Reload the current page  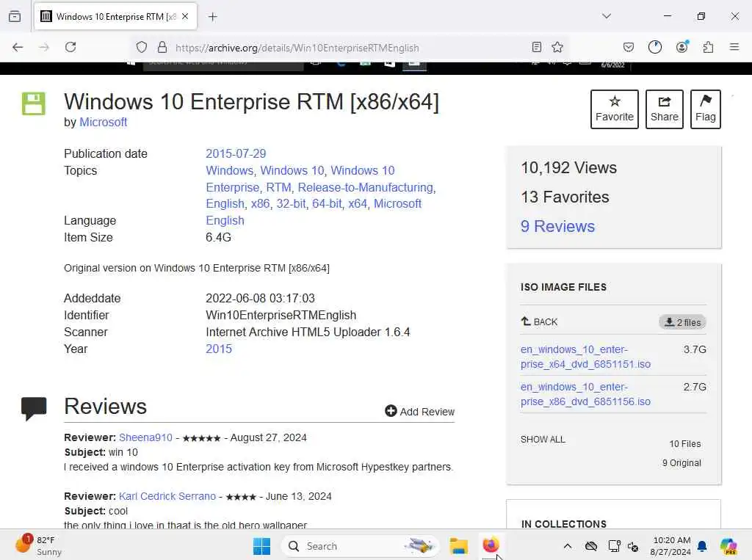click(x=70, y=47)
